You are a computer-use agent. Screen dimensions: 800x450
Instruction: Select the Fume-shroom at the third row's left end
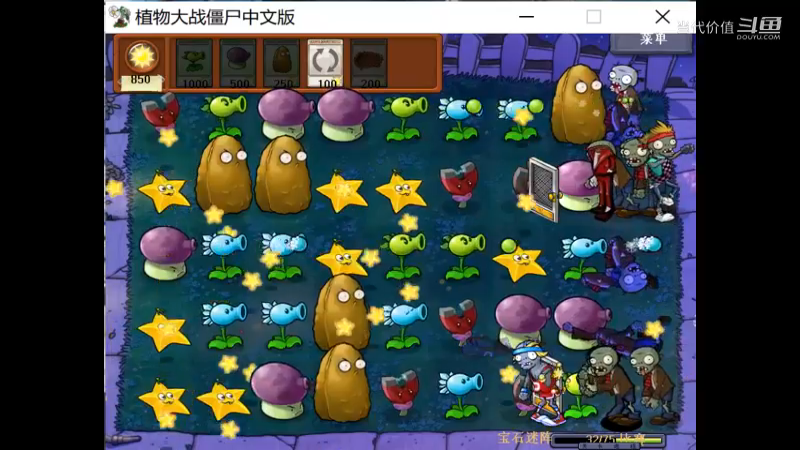click(166, 253)
